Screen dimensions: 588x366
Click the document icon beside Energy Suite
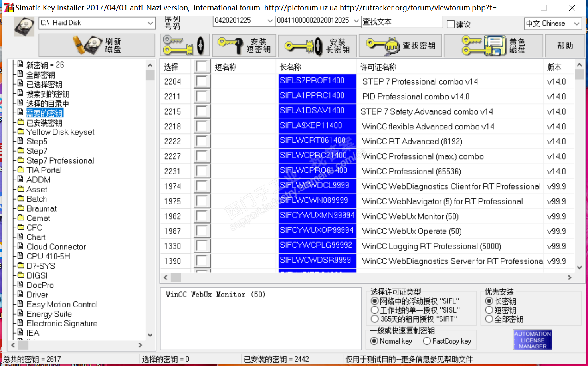tap(21, 313)
